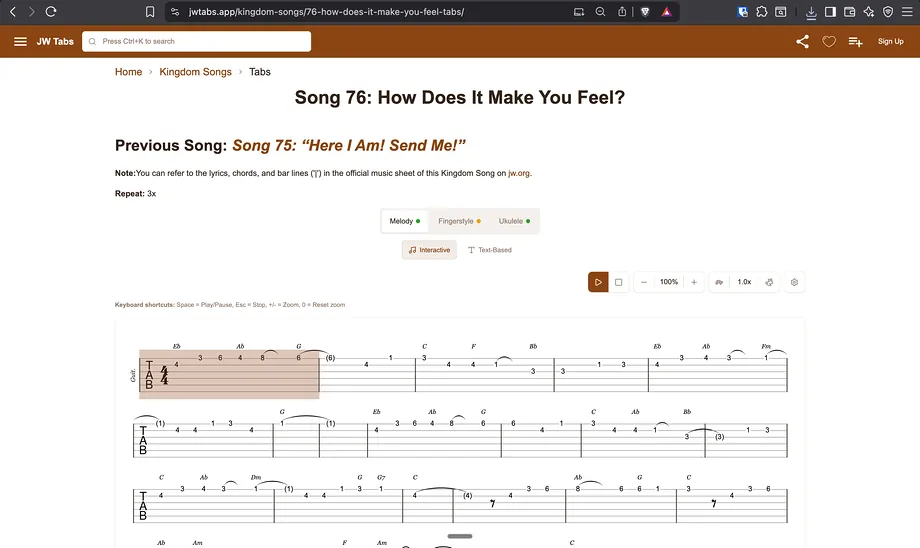Go forward with the browser forward arrow
The width and height of the screenshot is (920, 548).
click(32, 12)
